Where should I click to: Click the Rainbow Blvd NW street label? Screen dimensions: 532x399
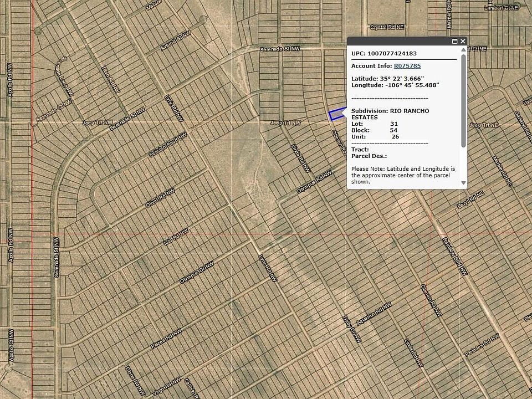(x=454, y=256)
